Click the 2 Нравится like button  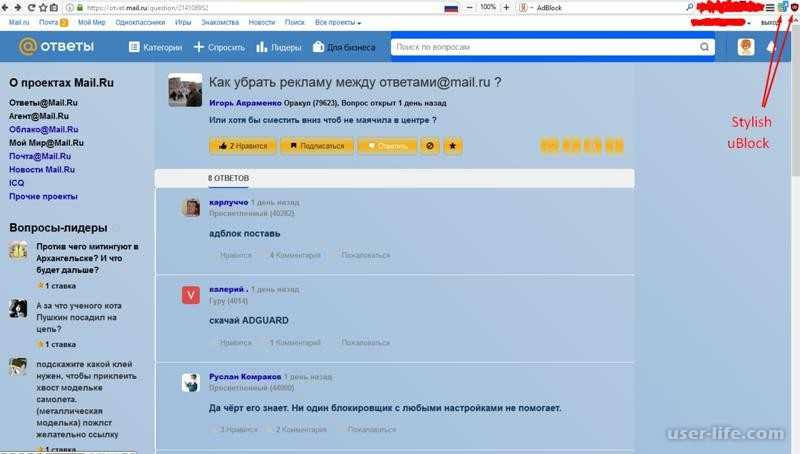243,146
